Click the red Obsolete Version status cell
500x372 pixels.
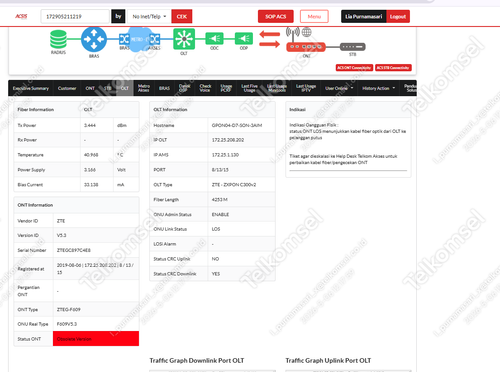pos(96,339)
